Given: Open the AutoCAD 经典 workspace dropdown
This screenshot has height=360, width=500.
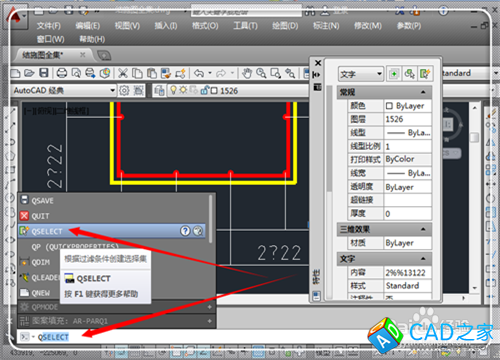Looking at the screenshot, I should [64, 90].
